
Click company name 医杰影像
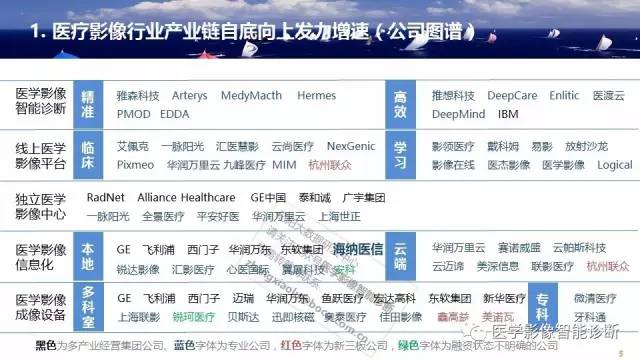coord(509,165)
